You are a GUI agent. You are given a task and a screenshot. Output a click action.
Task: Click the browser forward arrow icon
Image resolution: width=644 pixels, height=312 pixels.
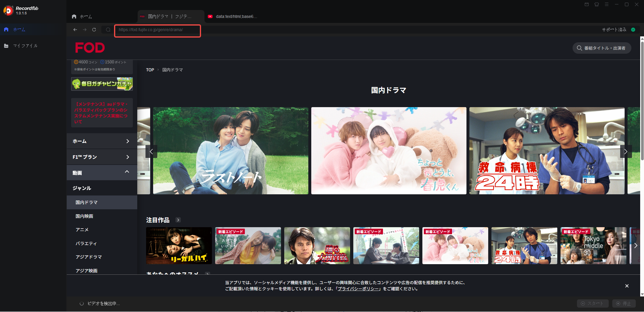pos(85,30)
